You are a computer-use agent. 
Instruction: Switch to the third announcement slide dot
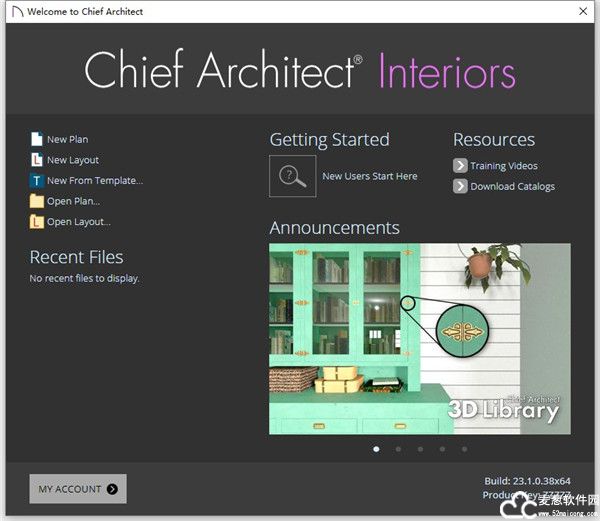420,449
